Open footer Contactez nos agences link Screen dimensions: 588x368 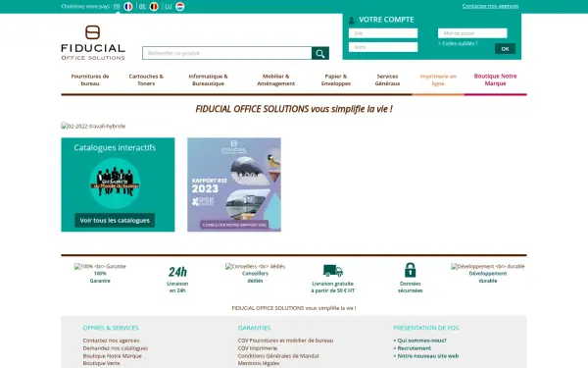pyautogui.click(x=111, y=341)
